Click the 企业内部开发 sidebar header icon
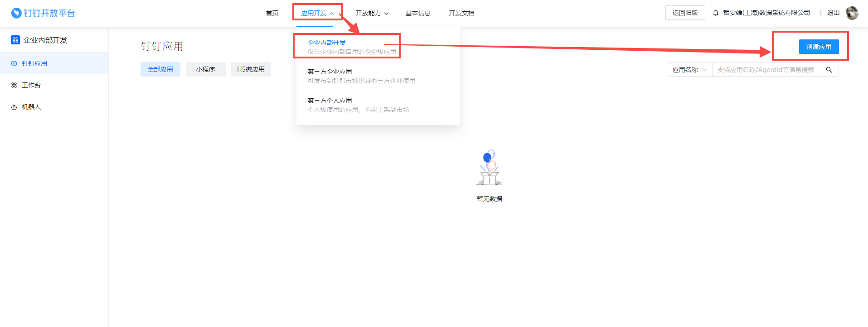Viewport: 868px width, 327px height. tap(15, 40)
